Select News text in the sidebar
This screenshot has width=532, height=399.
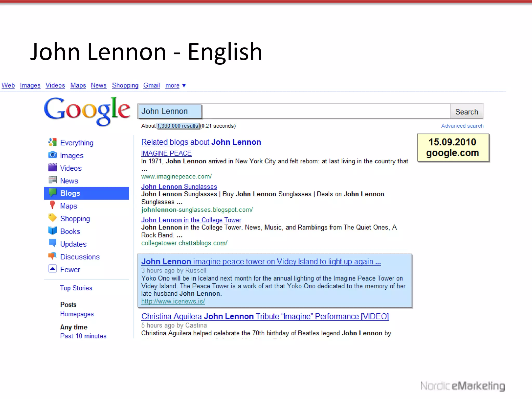click(69, 181)
